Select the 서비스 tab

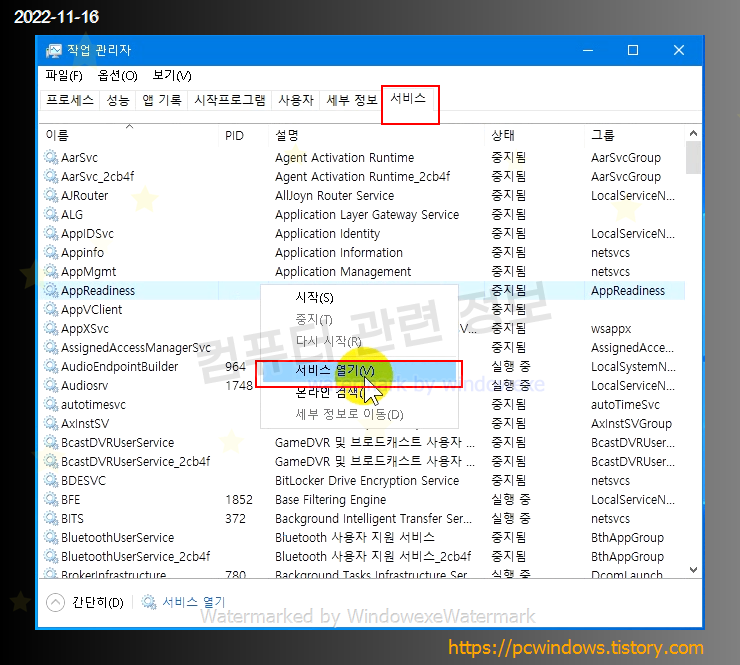click(x=408, y=98)
